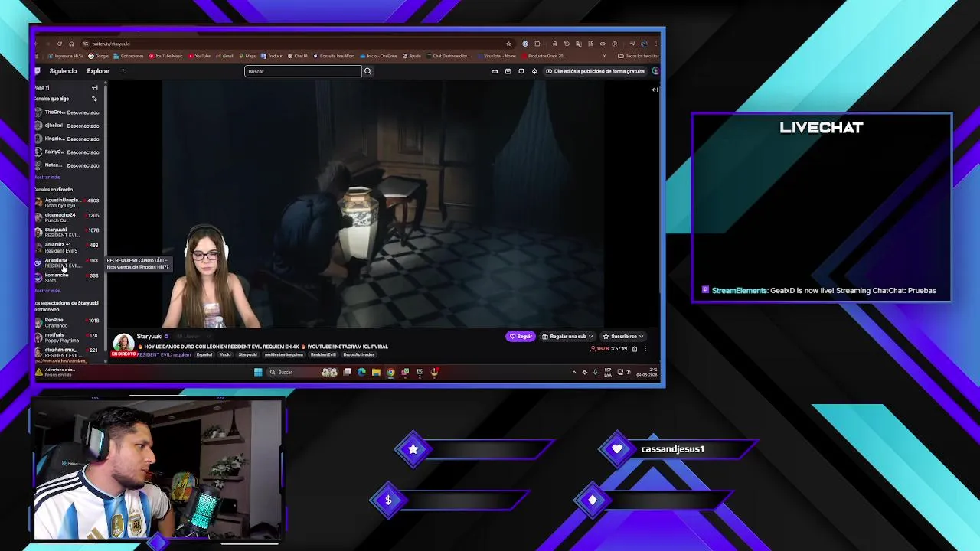Open Chrome from the Windows taskbar
Image resolution: width=980 pixels, height=551 pixels.
[x=390, y=373]
